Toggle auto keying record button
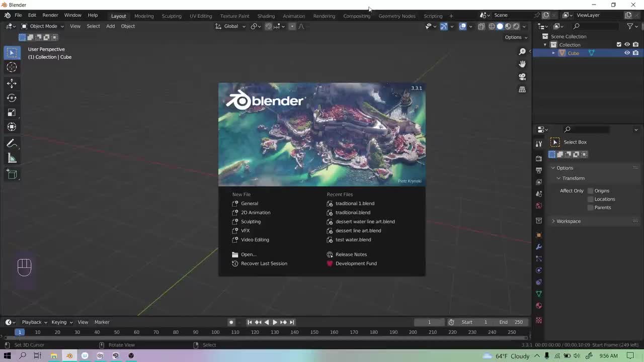The width and height of the screenshot is (644, 362). click(231, 322)
